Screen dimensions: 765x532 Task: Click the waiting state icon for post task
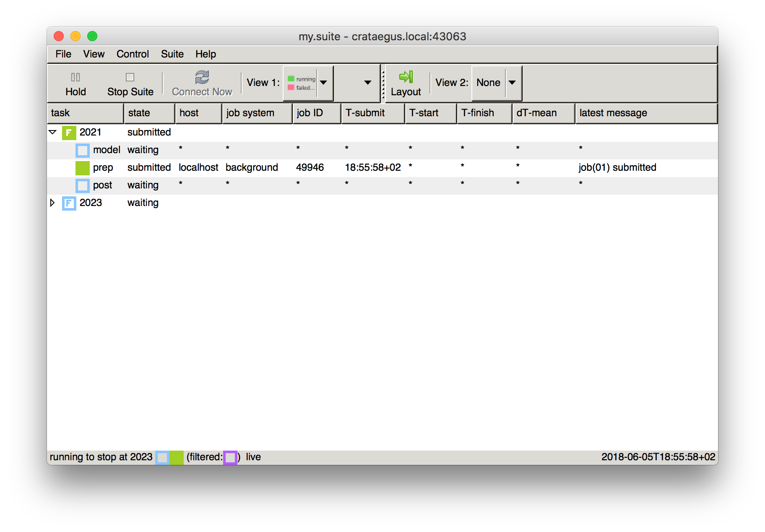point(82,185)
